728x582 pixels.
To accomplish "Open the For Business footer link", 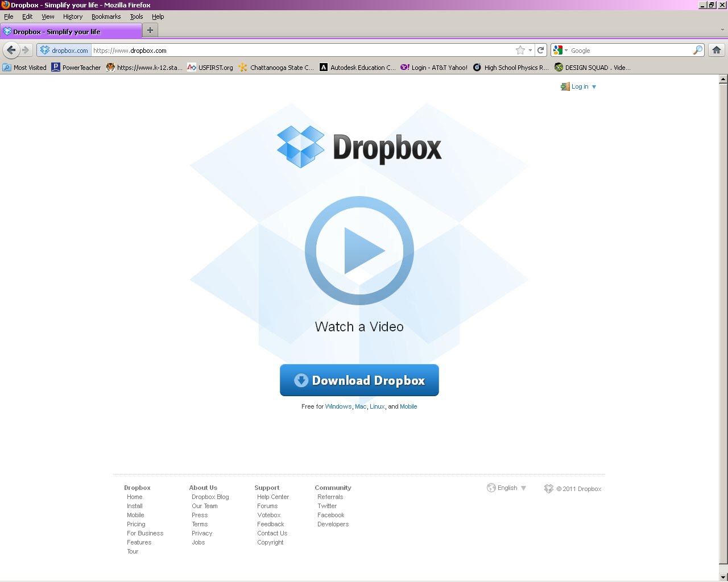I will click(145, 533).
